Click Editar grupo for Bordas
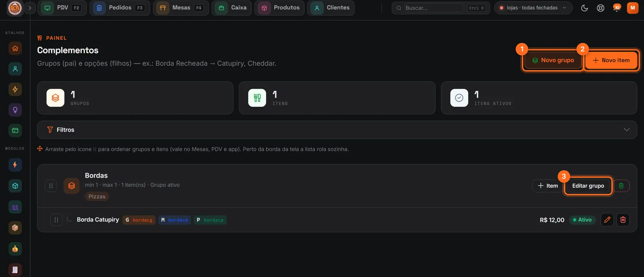 588,186
